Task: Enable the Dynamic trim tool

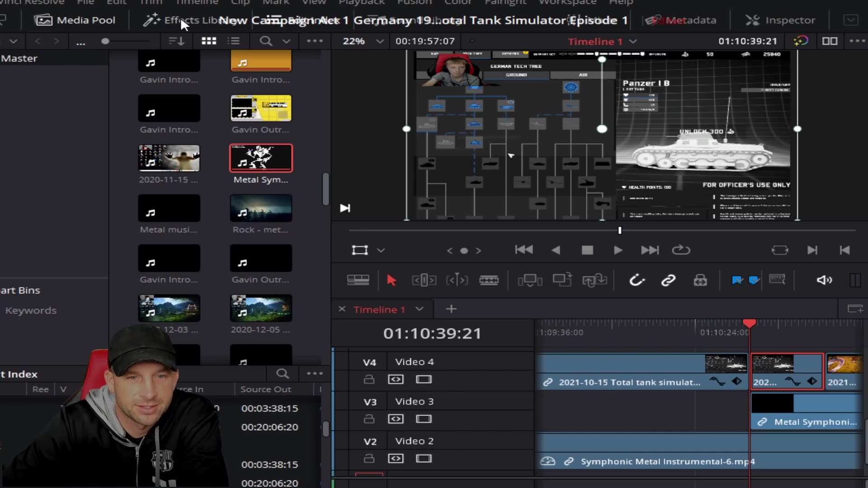Action: [457, 280]
